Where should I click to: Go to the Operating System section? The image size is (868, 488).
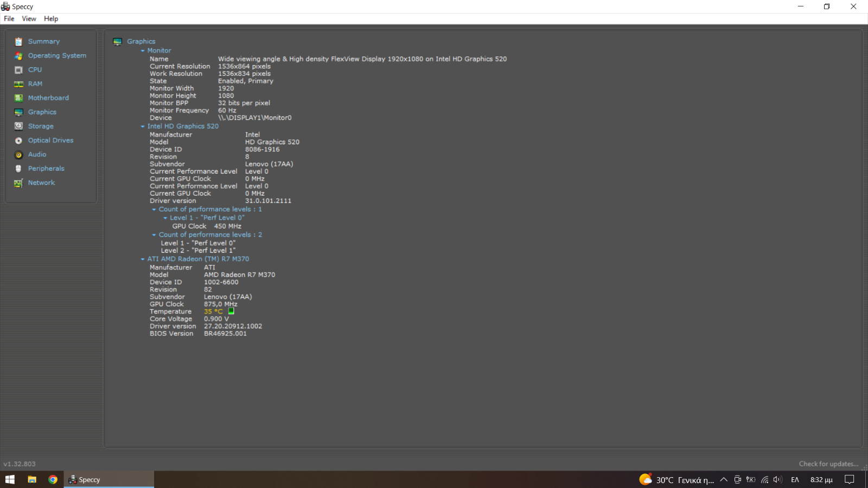(x=57, y=56)
